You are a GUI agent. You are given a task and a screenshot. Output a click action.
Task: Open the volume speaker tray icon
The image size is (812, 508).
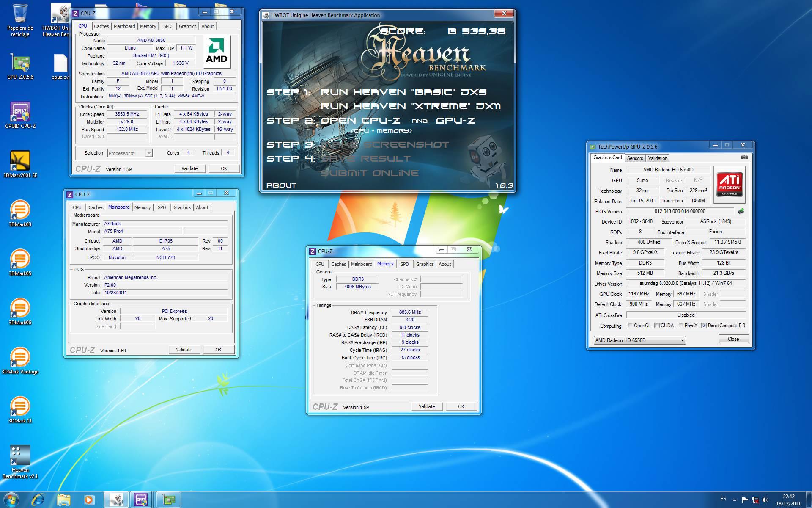click(765, 500)
